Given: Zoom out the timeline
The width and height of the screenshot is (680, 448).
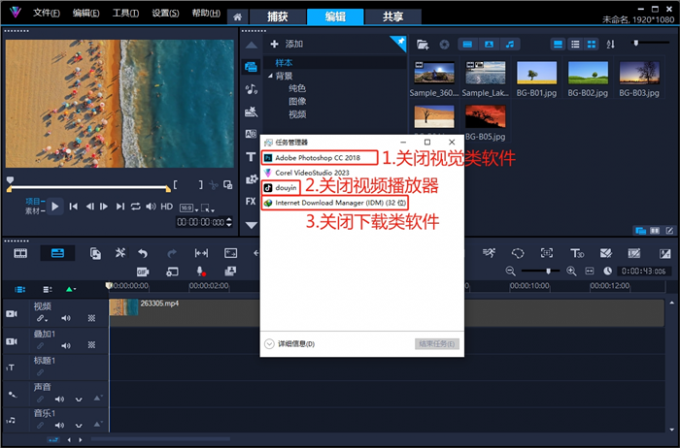Looking at the screenshot, I should pyautogui.click(x=510, y=271).
